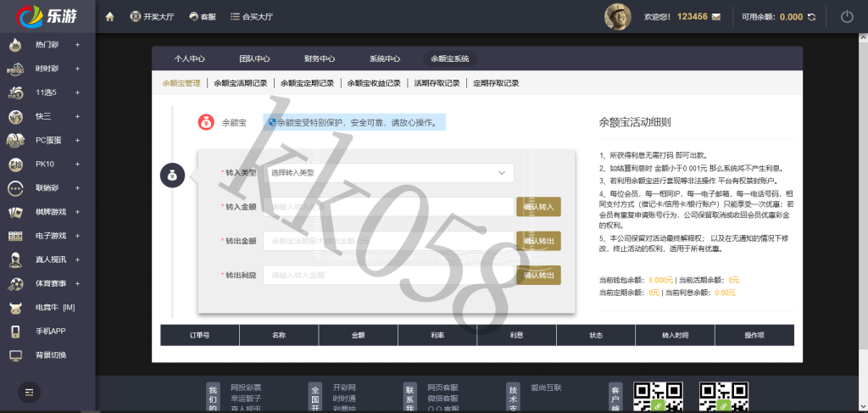
Task: Click the dark money bag step icon
Action: point(172,176)
